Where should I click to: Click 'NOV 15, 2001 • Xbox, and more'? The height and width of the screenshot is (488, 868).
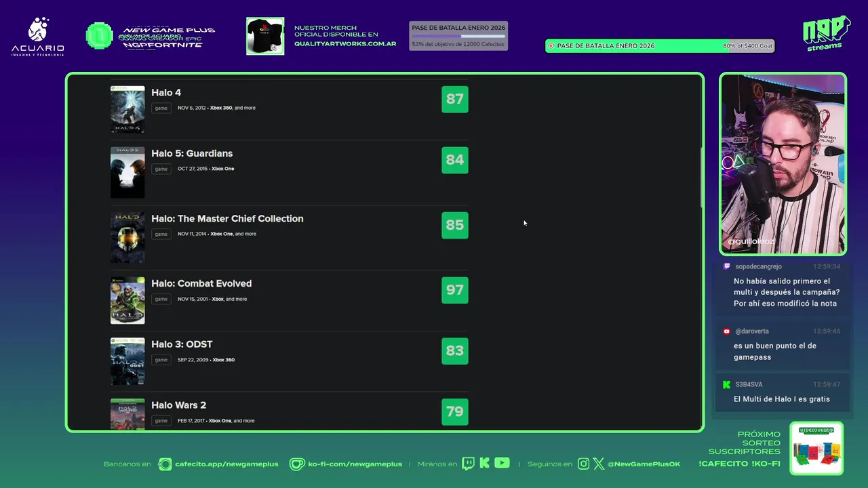click(212, 299)
